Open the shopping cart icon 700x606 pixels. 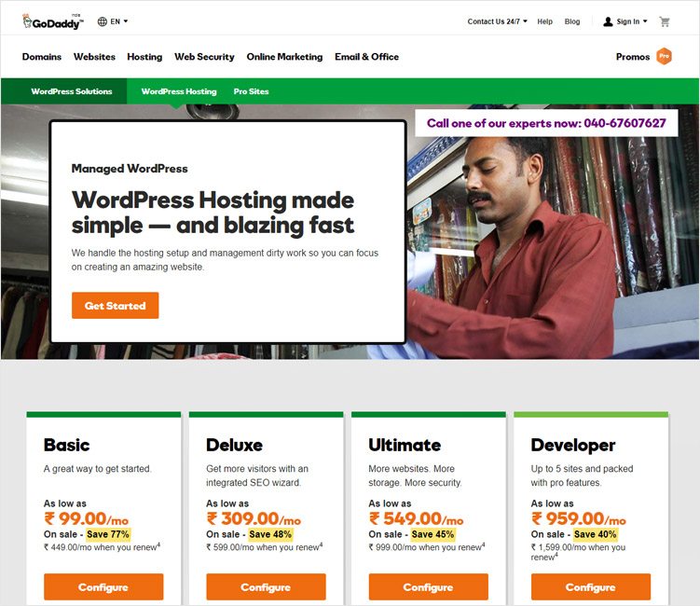(x=665, y=21)
